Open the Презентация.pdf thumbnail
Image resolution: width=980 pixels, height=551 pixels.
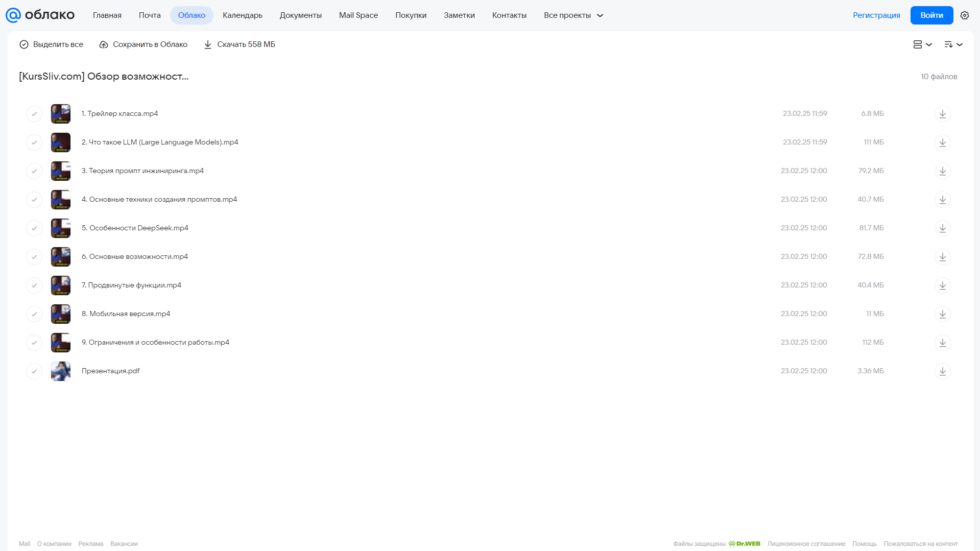coord(61,371)
